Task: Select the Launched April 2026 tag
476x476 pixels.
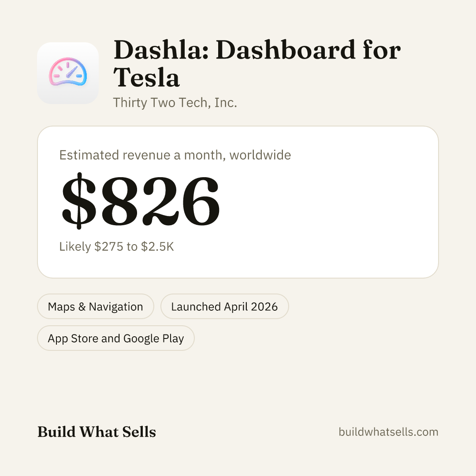Action: 225,306
